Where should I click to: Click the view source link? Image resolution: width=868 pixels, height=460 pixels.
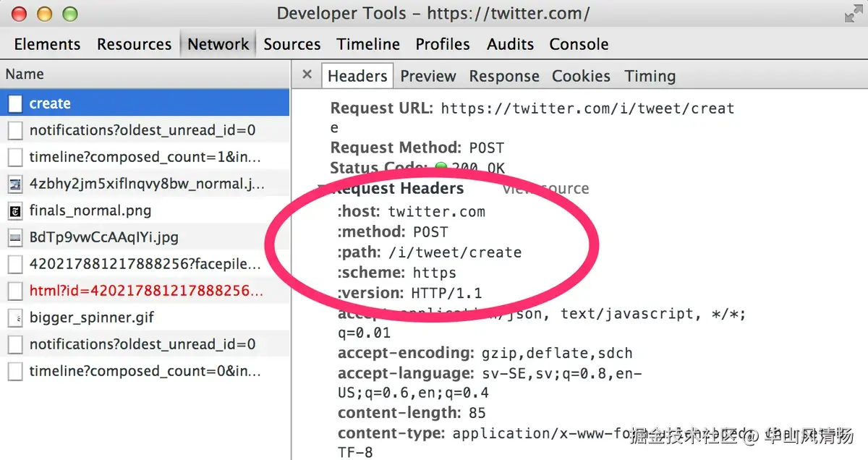coord(545,188)
